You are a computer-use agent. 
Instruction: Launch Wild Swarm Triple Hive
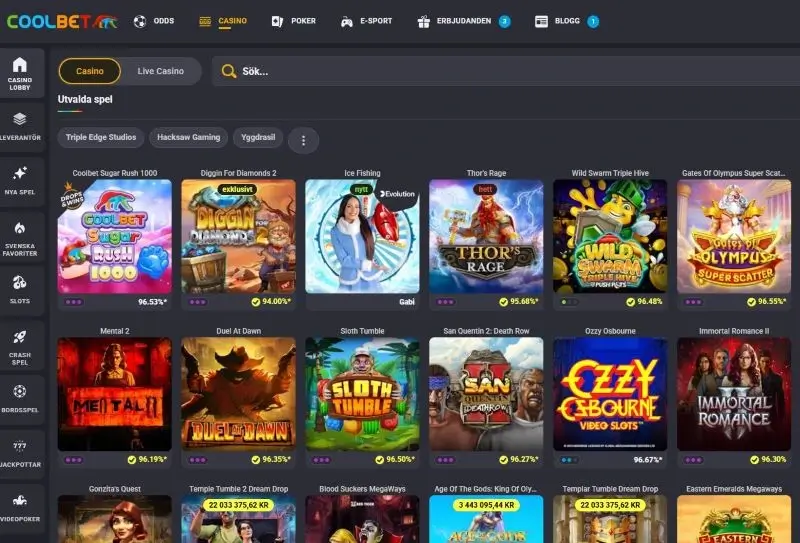(x=610, y=236)
